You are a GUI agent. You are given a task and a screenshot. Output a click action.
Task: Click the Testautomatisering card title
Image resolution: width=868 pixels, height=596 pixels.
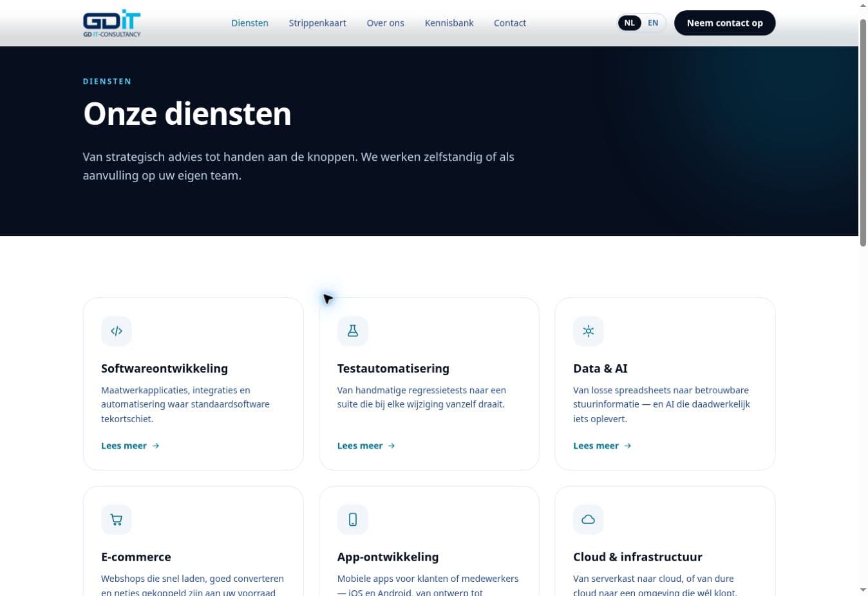tap(393, 369)
